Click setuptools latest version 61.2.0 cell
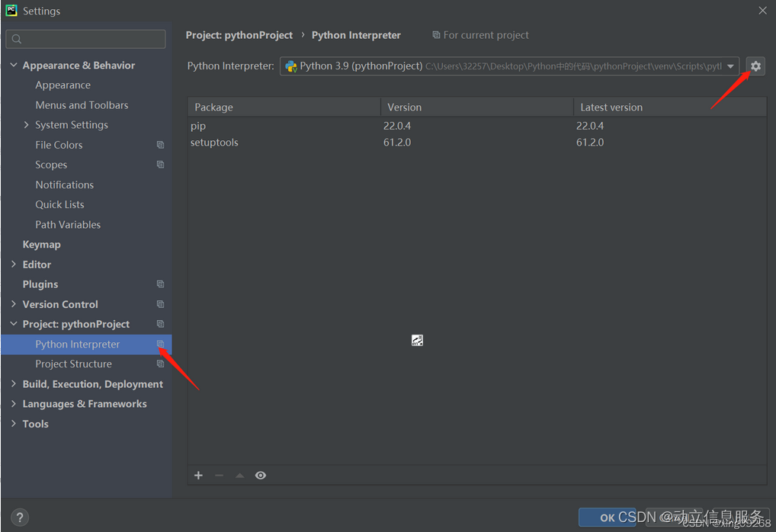 point(590,143)
